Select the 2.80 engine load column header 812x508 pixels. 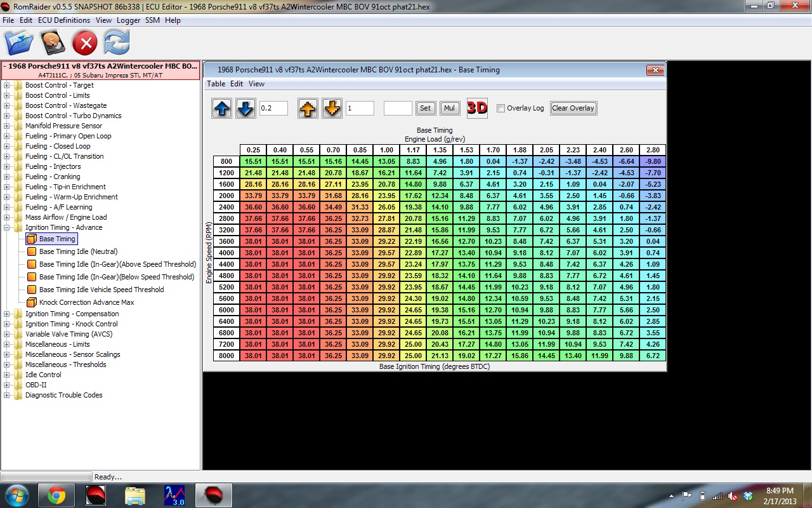653,150
